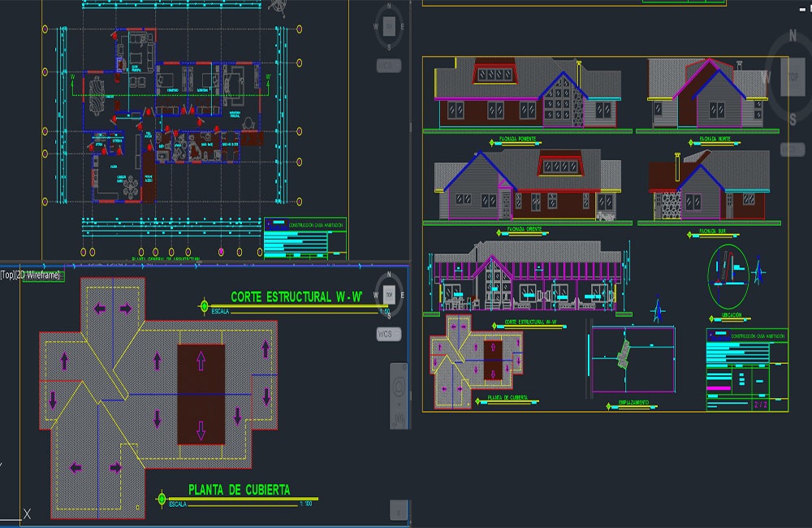The width and height of the screenshot is (812, 528).
Task: Click the [2D Wireframe] visual style label
Action: (38, 275)
